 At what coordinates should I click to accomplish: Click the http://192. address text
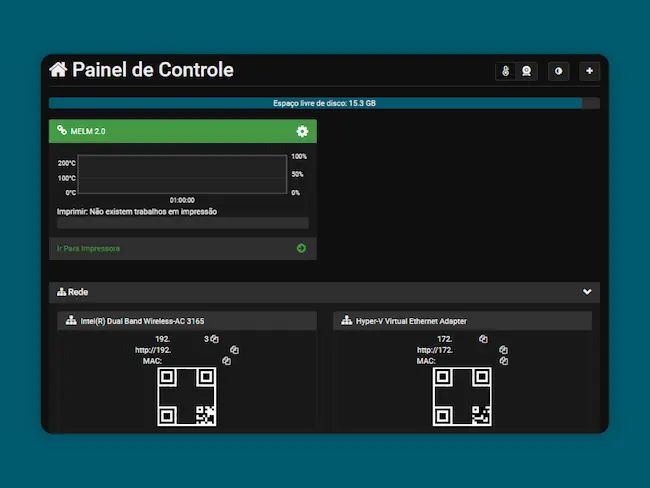pyautogui.click(x=153, y=350)
